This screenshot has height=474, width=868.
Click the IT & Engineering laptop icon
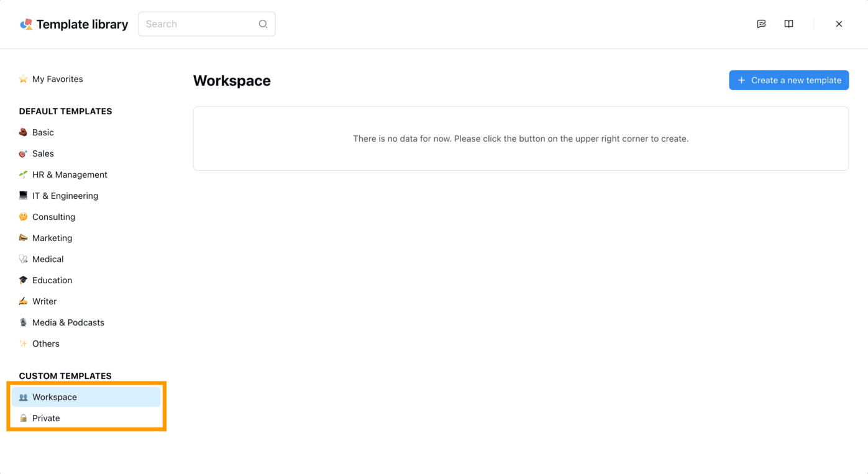(23, 196)
